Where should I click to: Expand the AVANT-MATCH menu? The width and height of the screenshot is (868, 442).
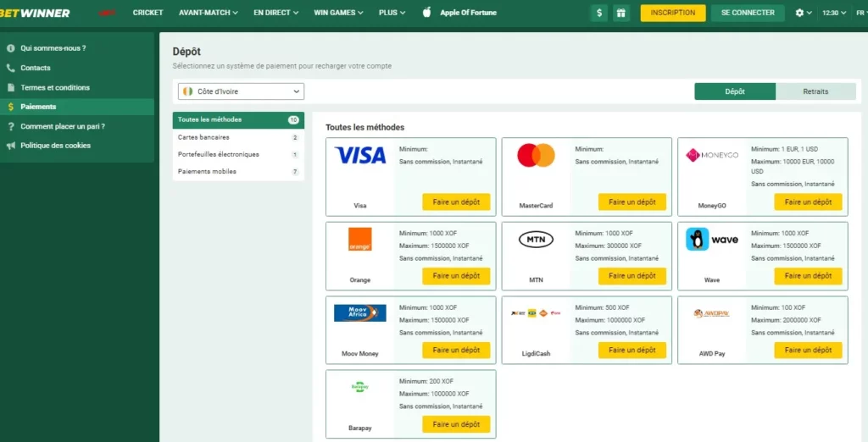click(x=209, y=13)
